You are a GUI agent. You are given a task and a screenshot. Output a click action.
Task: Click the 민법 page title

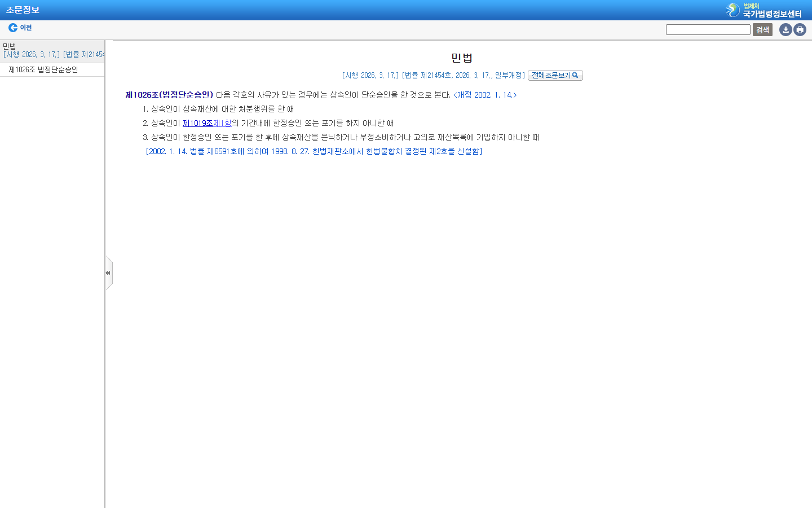coord(462,58)
